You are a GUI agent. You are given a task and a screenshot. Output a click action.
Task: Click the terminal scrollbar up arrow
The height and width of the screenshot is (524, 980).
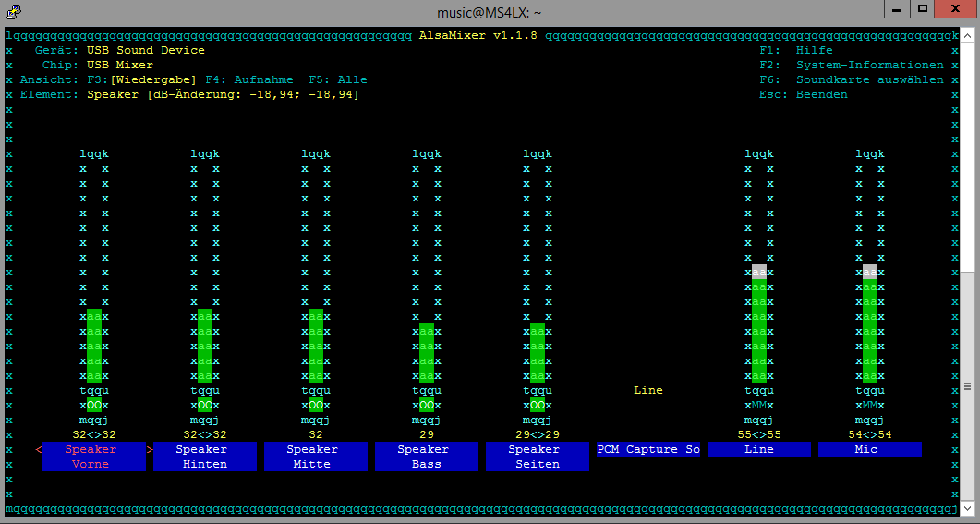967,35
